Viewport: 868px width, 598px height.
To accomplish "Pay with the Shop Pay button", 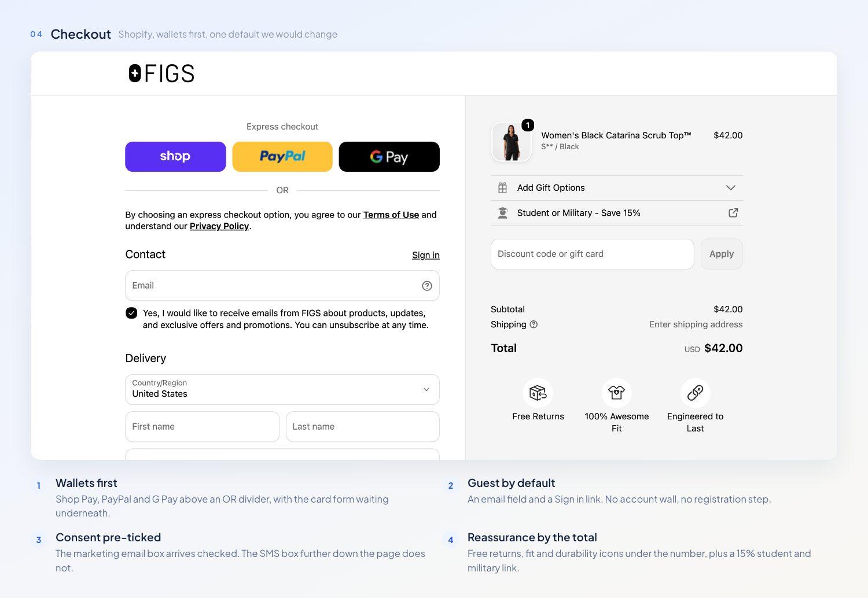I will 175,157.
